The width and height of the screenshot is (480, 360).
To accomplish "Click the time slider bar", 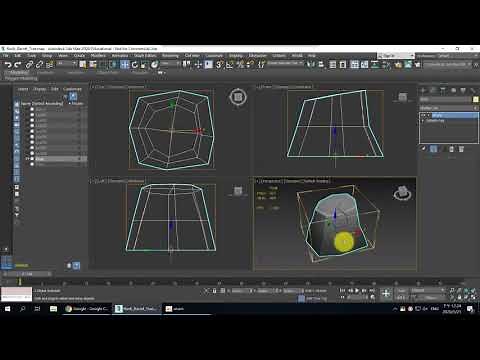I will point(27,274).
